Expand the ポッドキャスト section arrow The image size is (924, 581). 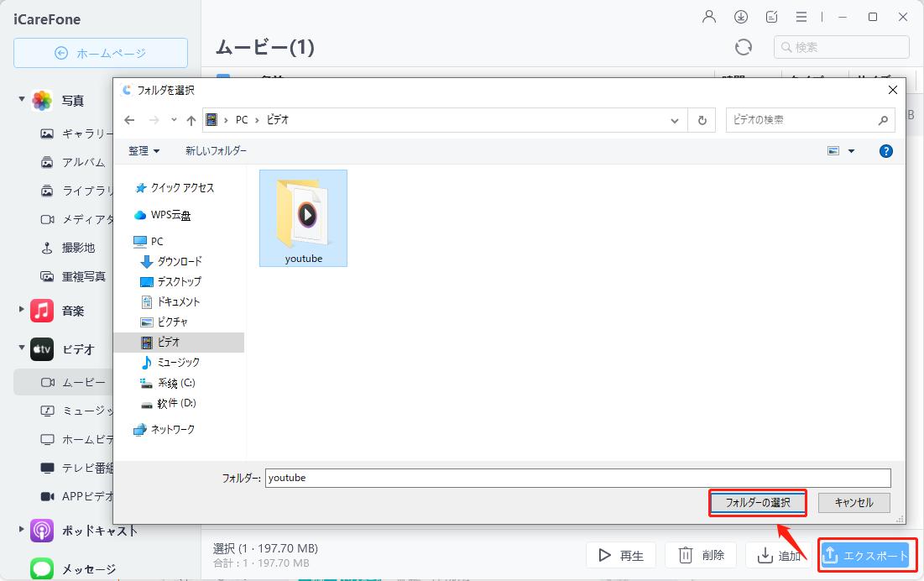tap(22, 529)
